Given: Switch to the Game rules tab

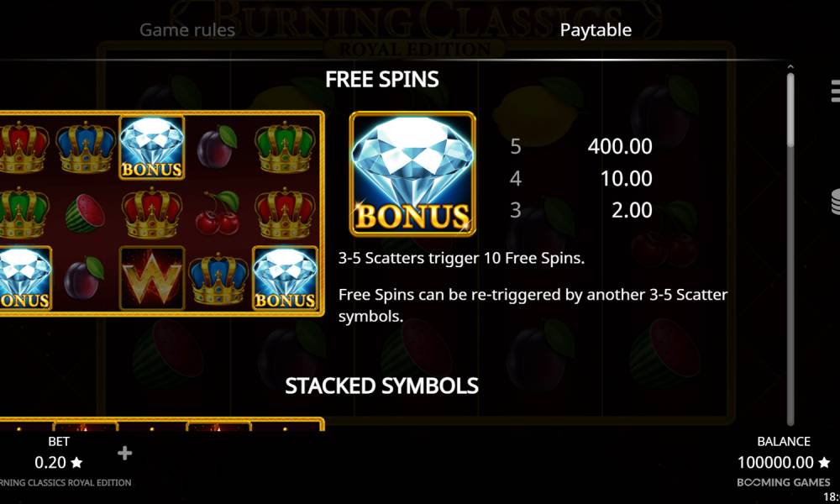Looking at the screenshot, I should [187, 30].
